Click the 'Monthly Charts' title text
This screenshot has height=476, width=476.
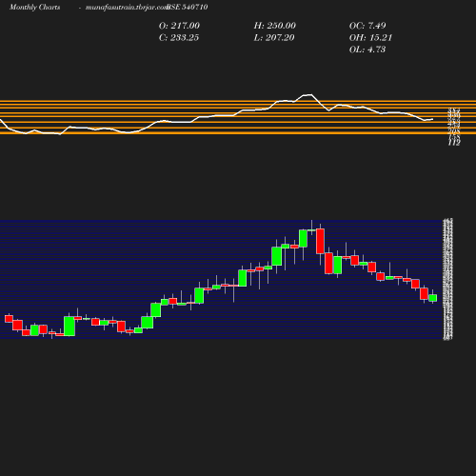[34, 8]
